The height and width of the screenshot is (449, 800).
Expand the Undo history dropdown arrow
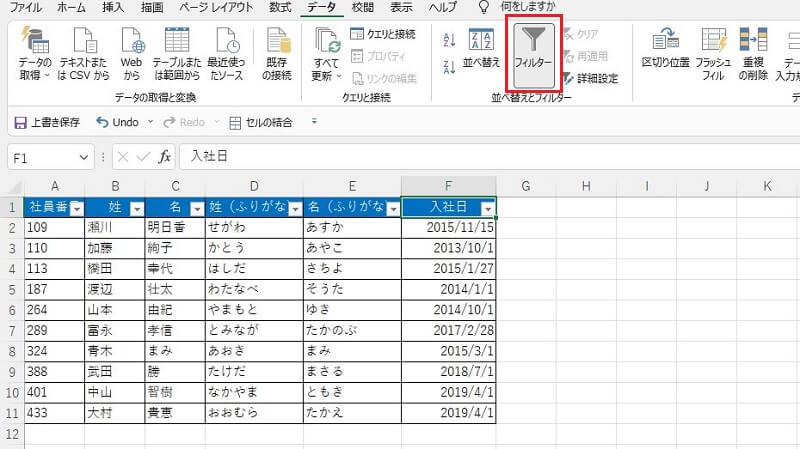150,122
